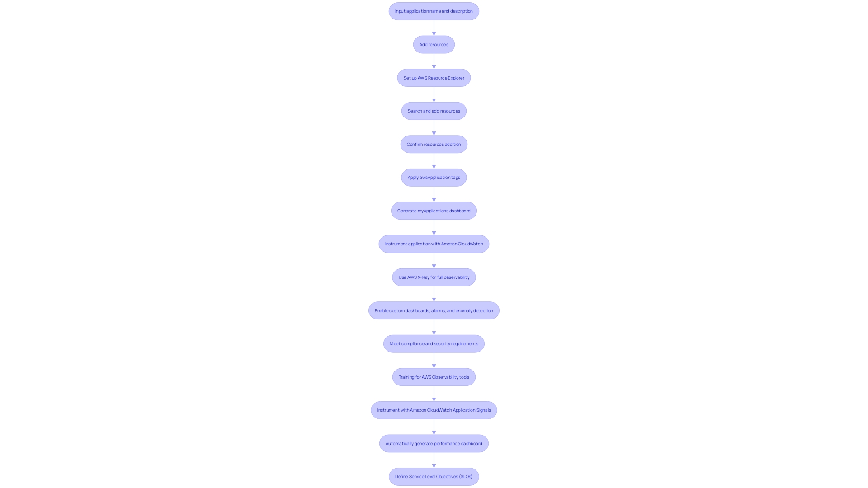Click 'Instrument with Amazon CloudWatch Application Signals'
The height and width of the screenshot is (488, 868).
(x=434, y=410)
